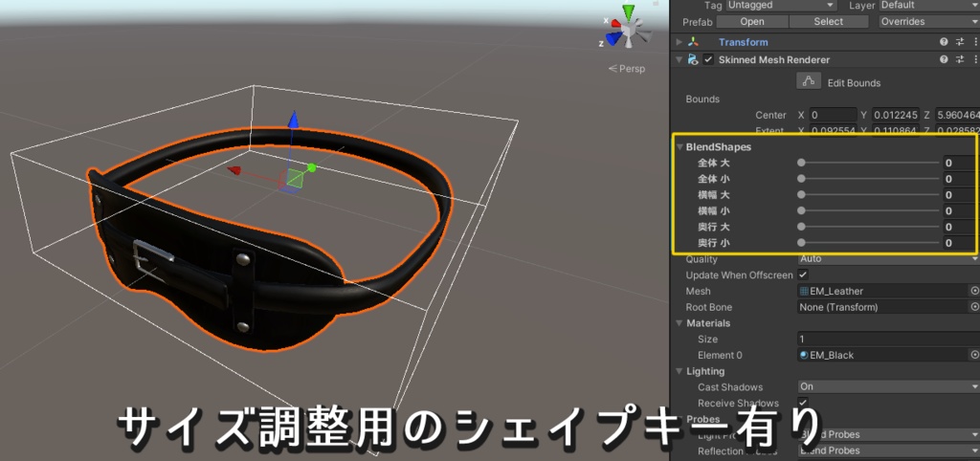Open the Quality dropdown set to Auto
Screen dimensions: 980x461
click(888, 258)
